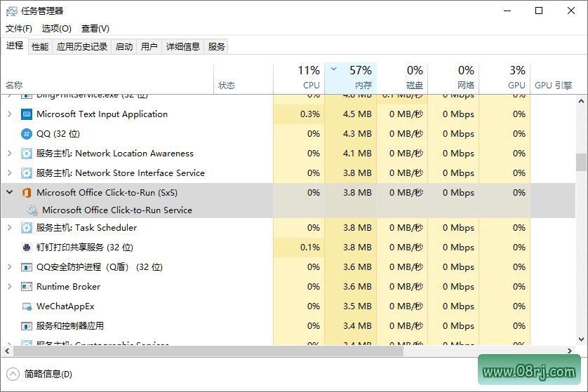Click the Task Scheduler service host icon
The width and height of the screenshot is (588, 392).
click(x=27, y=228)
